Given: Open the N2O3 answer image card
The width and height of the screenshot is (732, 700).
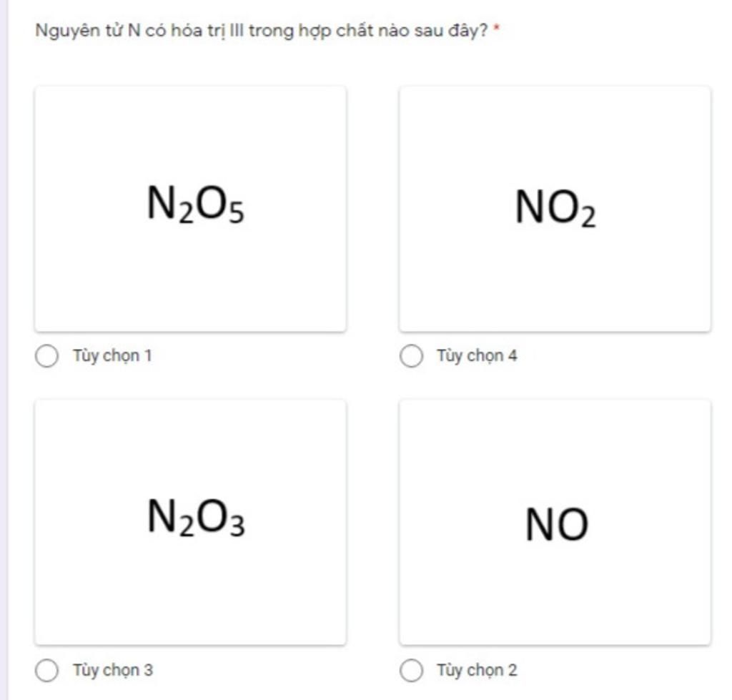Looking at the screenshot, I should tap(190, 523).
